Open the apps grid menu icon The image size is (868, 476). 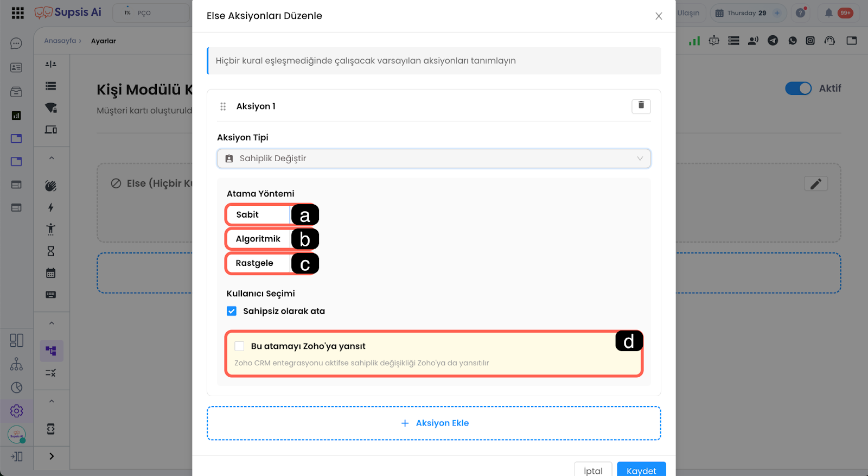pyautogui.click(x=18, y=13)
